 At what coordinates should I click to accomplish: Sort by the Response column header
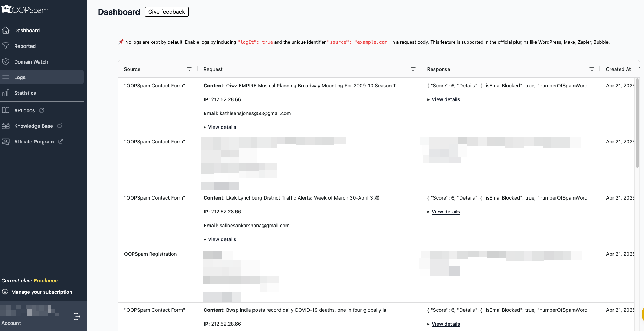[x=439, y=69]
